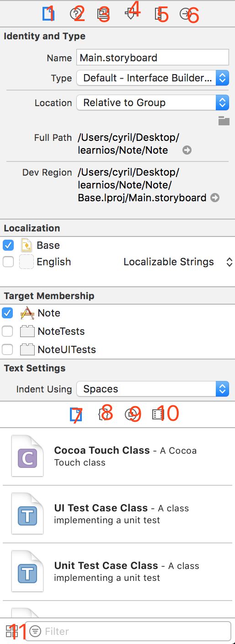Open the File Template library
235x644 pixels.
[x=75, y=414]
